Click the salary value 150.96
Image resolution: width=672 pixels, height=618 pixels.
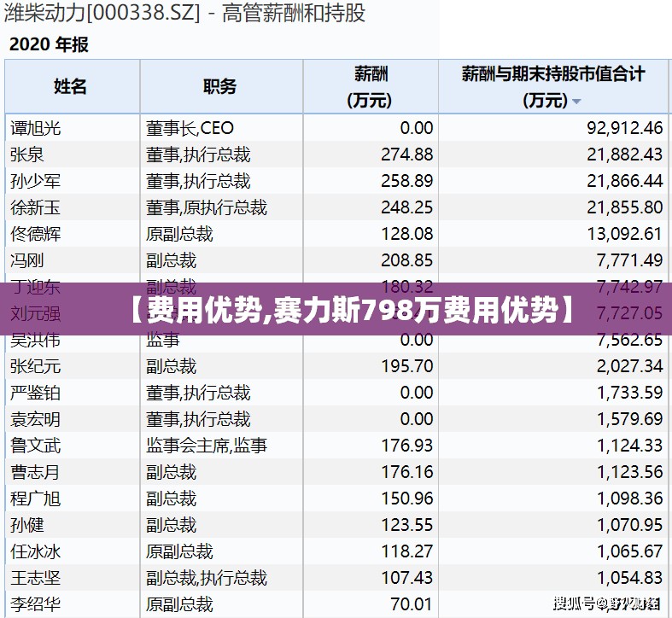pos(407,498)
